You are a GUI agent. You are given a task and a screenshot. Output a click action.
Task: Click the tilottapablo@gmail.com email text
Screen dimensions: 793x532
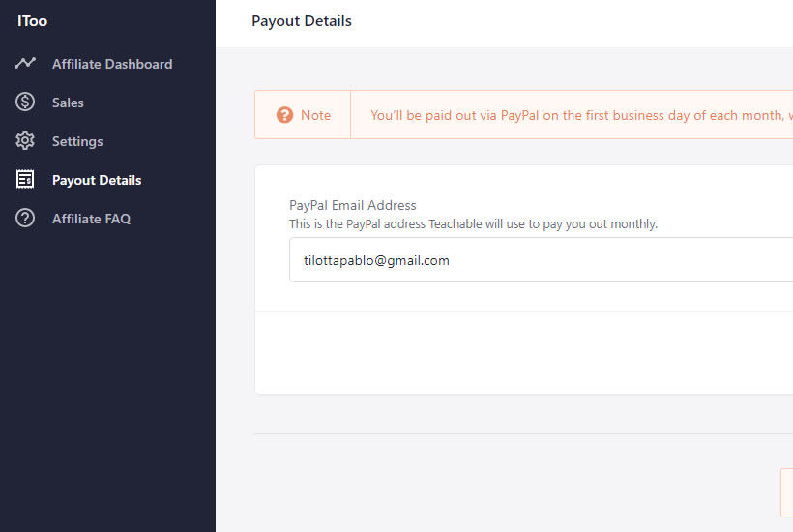coord(376,261)
